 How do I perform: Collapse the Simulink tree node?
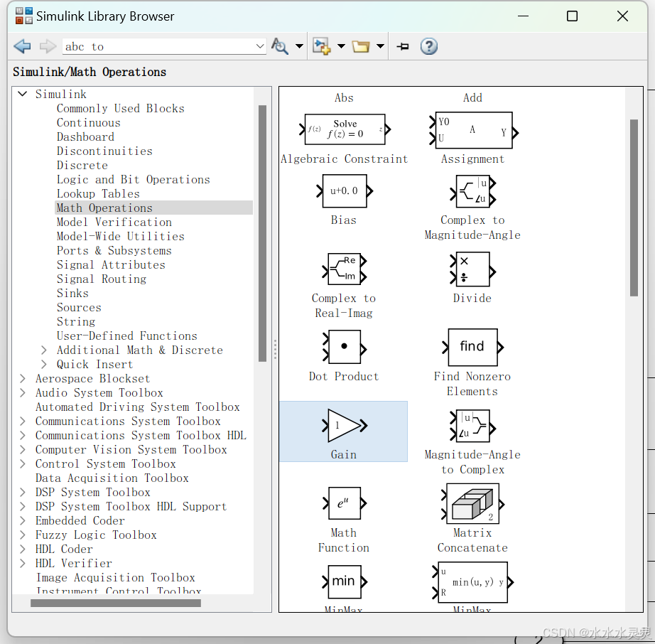23,94
